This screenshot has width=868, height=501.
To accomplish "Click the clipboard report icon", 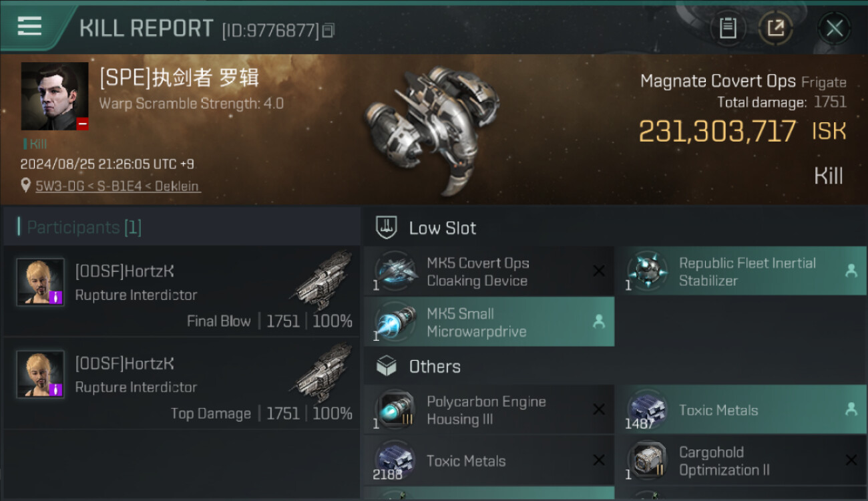I will click(x=728, y=28).
